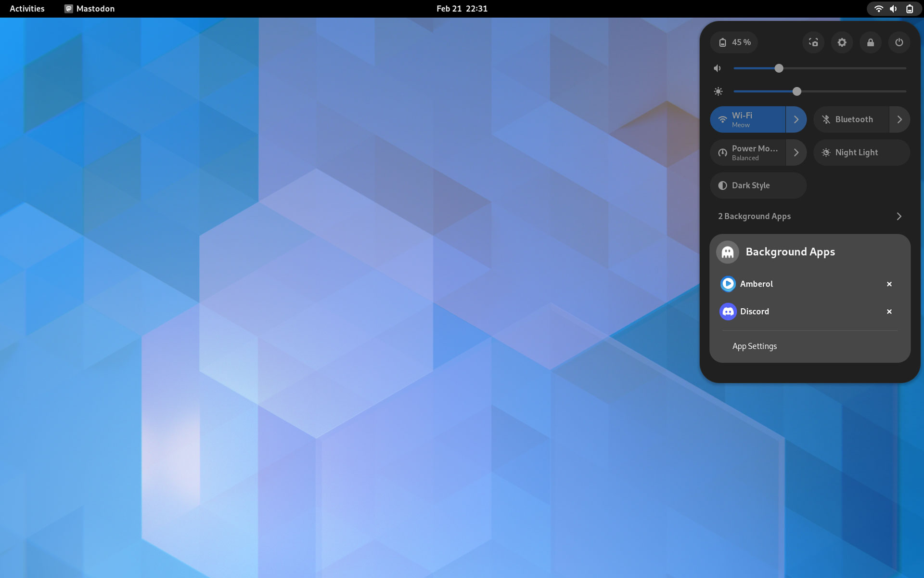Viewport: 924px width, 578px height.
Task: Click the screenshot icon in quick settings
Action: [813, 42]
